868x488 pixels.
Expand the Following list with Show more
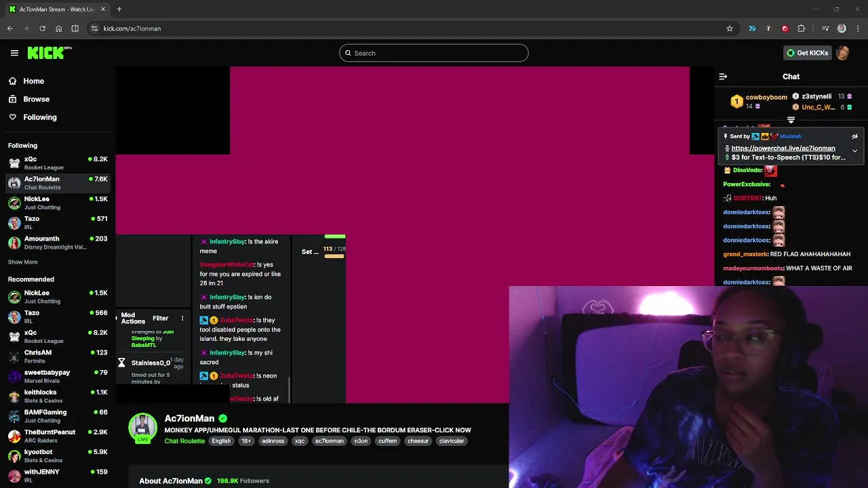point(23,262)
